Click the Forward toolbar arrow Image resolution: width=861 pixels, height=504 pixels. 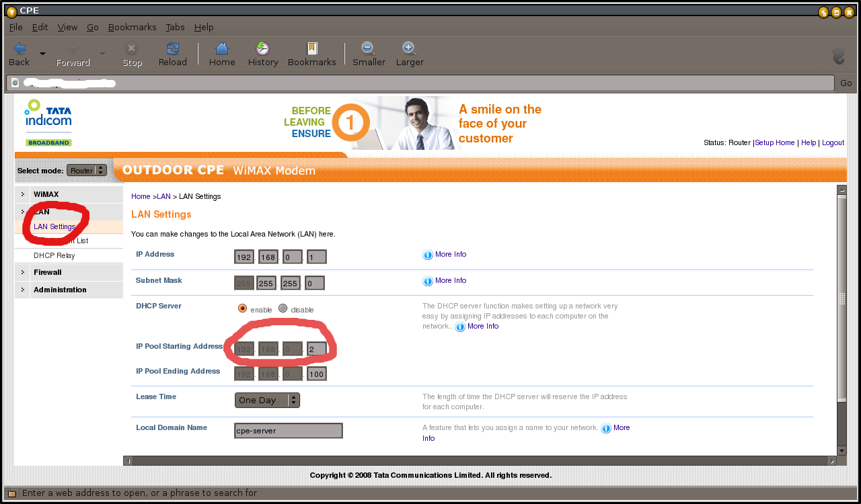click(x=73, y=48)
